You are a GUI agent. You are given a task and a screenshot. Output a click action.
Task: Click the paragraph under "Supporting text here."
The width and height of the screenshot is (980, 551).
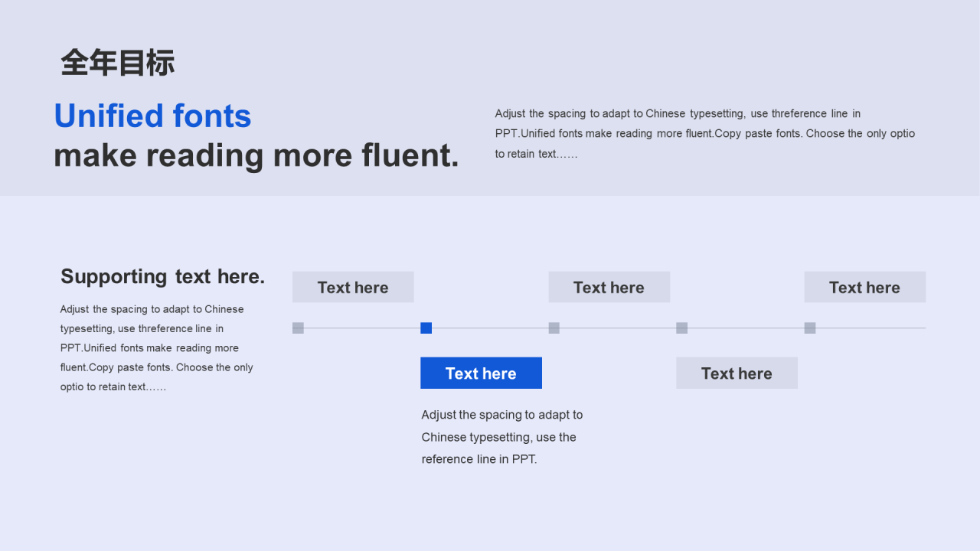(157, 348)
